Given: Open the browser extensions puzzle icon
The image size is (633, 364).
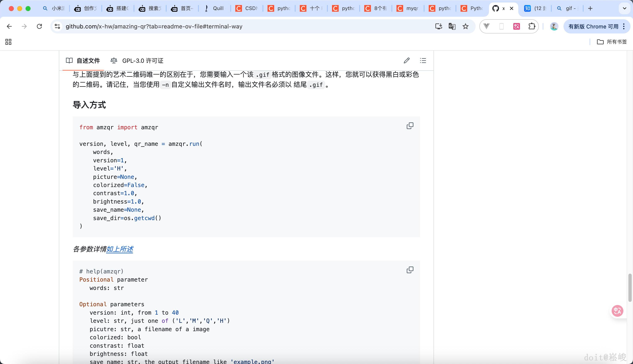Looking at the screenshot, I should [532, 26].
